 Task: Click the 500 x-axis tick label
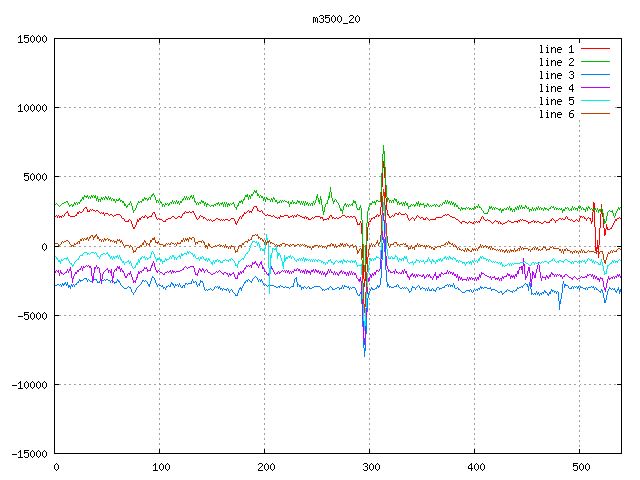580,467
